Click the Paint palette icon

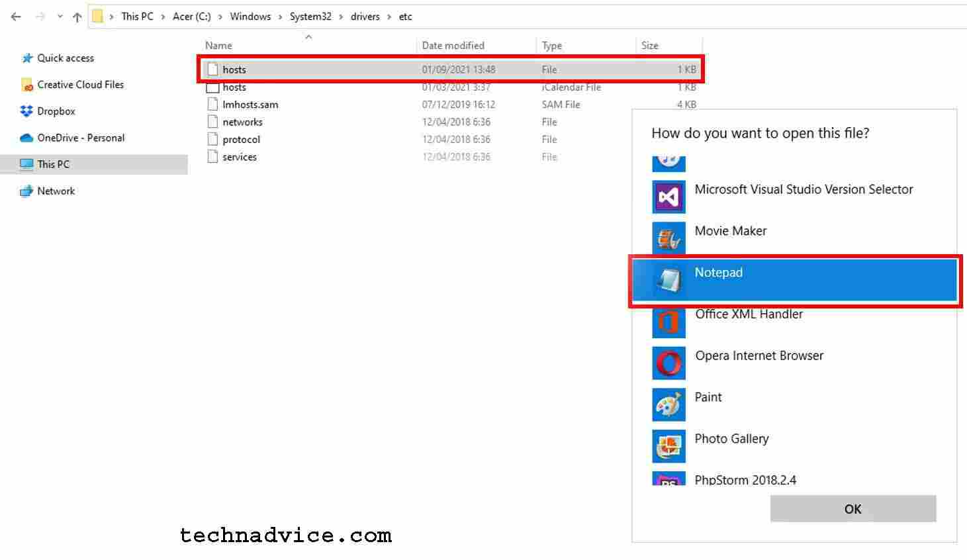(x=668, y=405)
